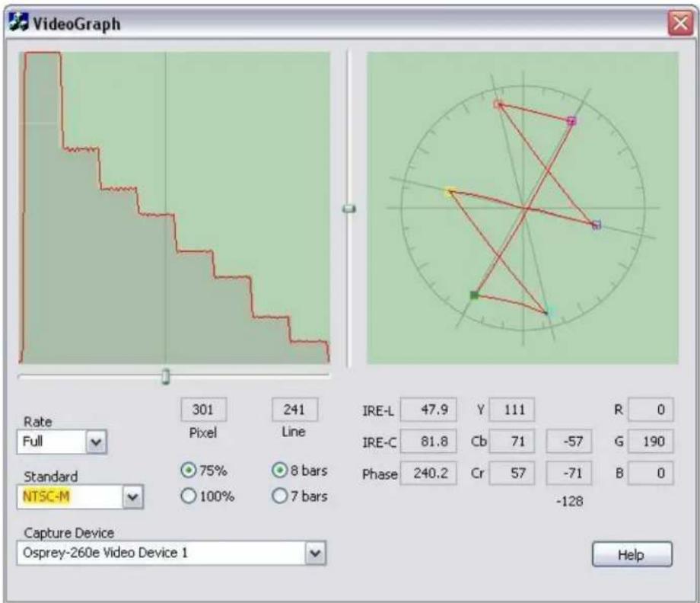
Task: Click the "IRE-L" label
Action: tap(378, 410)
